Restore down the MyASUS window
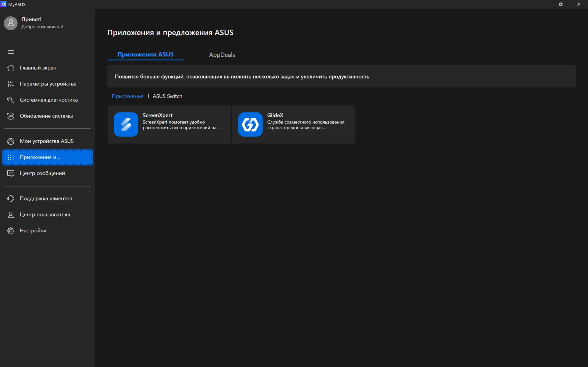Viewport: 588px width, 367px height. tap(561, 4)
